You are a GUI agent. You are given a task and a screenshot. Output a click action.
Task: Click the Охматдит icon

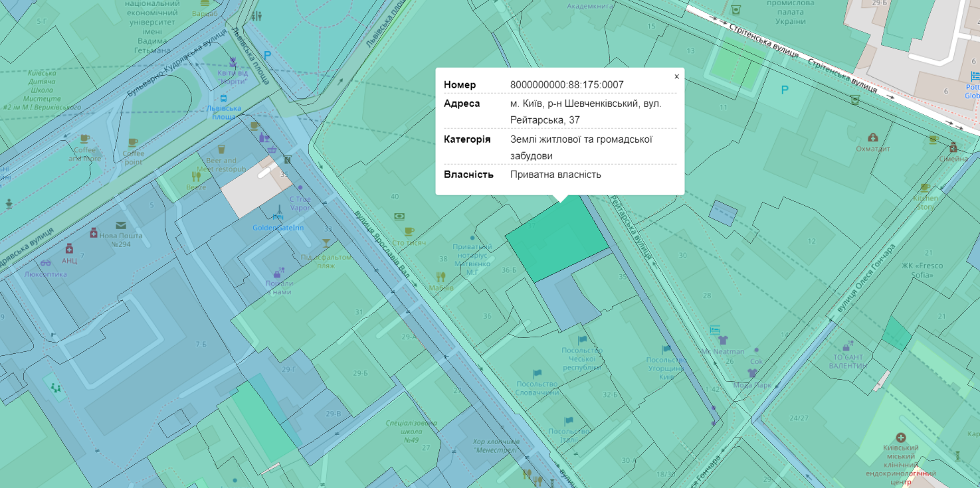point(873,137)
